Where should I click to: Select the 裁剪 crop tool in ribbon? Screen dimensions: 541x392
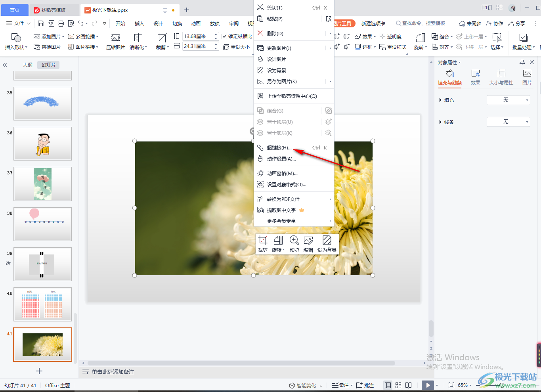tap(162, 38)
